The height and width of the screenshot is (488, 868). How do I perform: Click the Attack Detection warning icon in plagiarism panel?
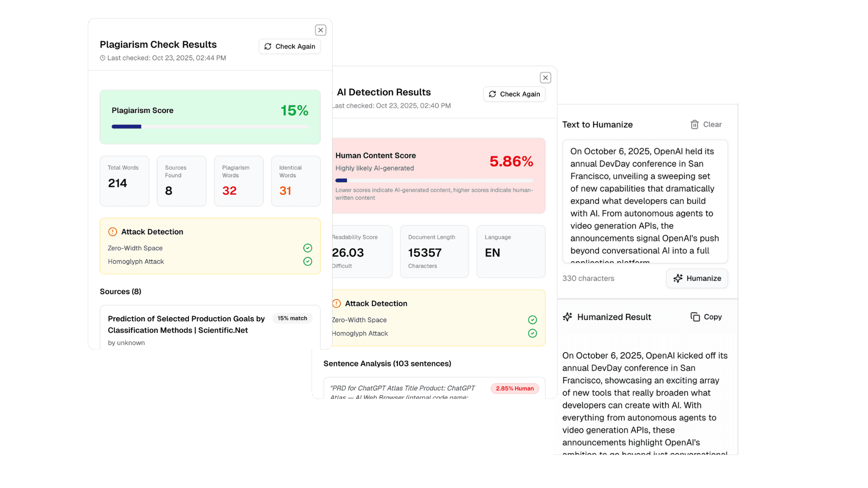[112, 231]
